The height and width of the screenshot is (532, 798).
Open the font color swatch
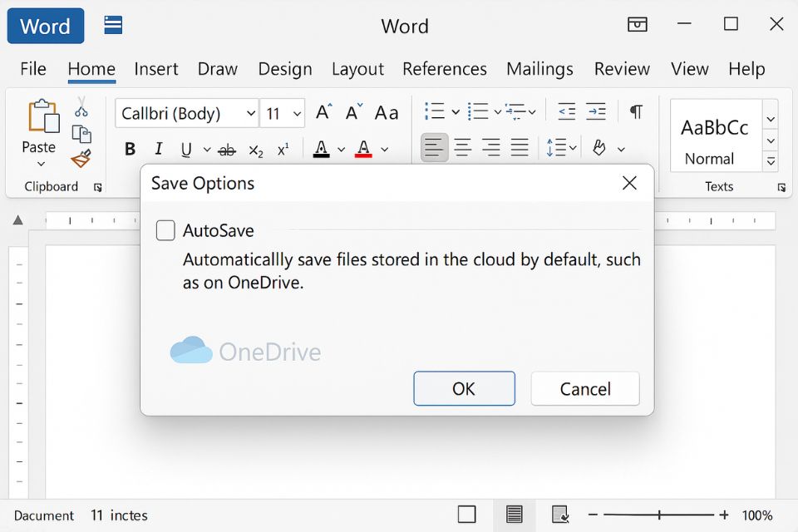(x=363, y=148)
